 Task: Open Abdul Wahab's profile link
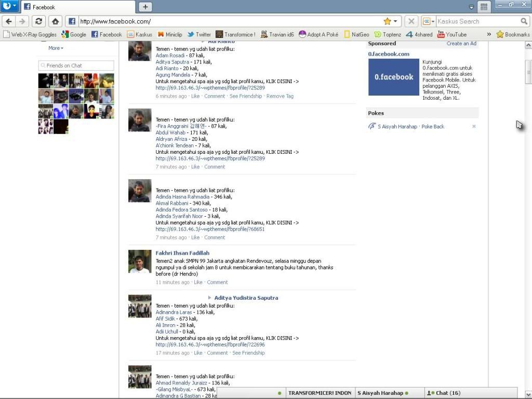pyautogui.click(x=170, y=132)
